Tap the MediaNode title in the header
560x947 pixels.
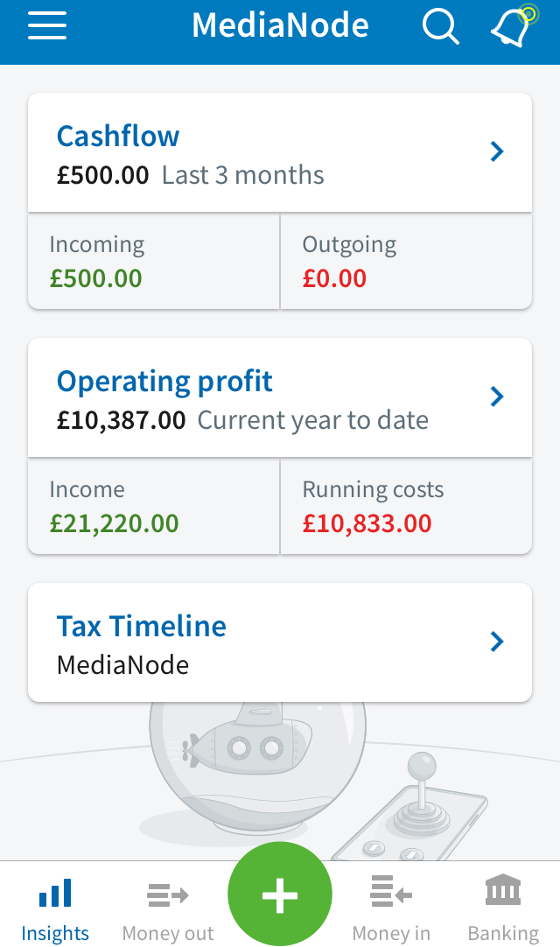pyautogui.click(x=280, y=25)
